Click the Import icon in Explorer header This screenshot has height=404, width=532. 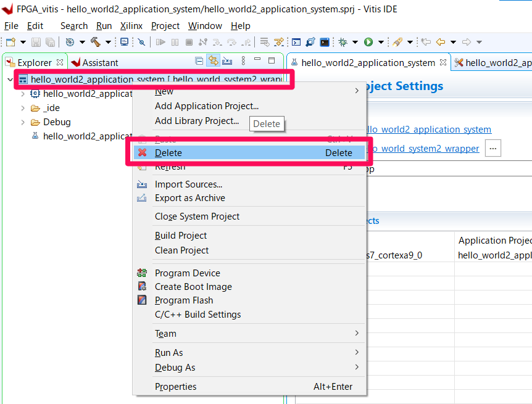pyautogui.click(x=227, y=61)
